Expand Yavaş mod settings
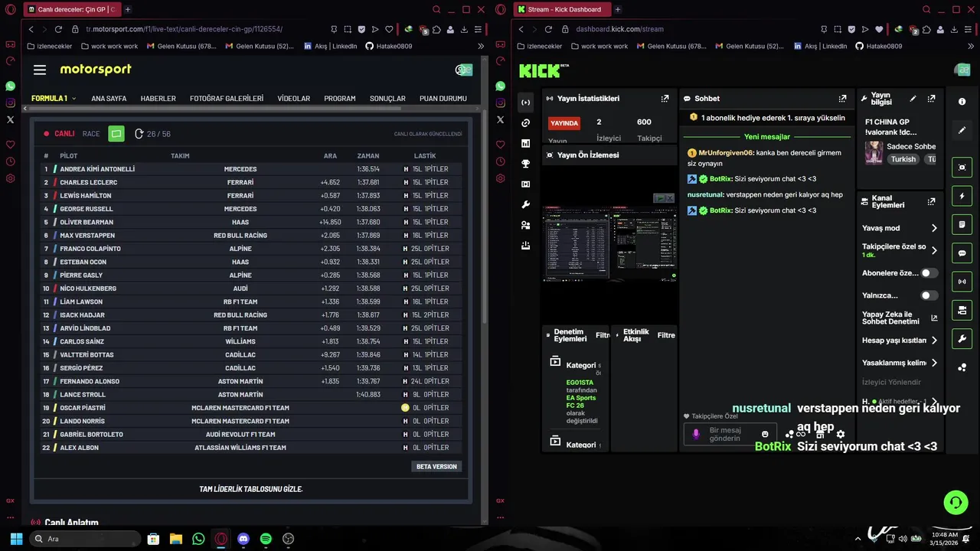Viewport: 980px width, 551px height. [900, 228]
